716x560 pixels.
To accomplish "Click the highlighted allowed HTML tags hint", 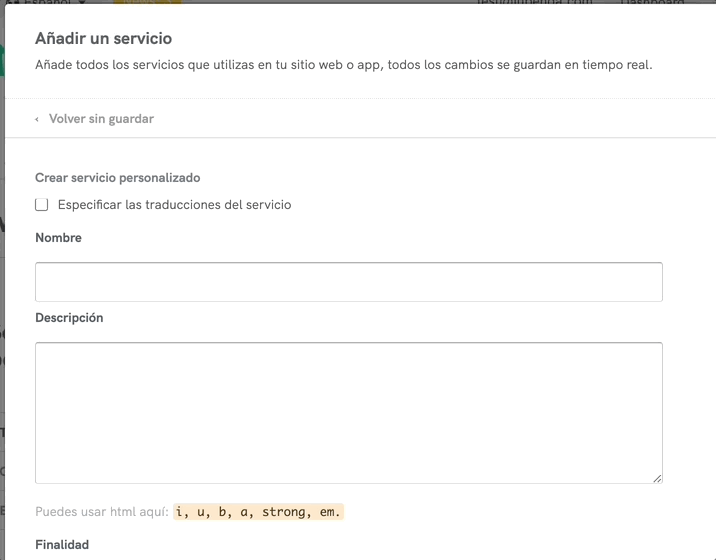I will (x=258, y=512).
